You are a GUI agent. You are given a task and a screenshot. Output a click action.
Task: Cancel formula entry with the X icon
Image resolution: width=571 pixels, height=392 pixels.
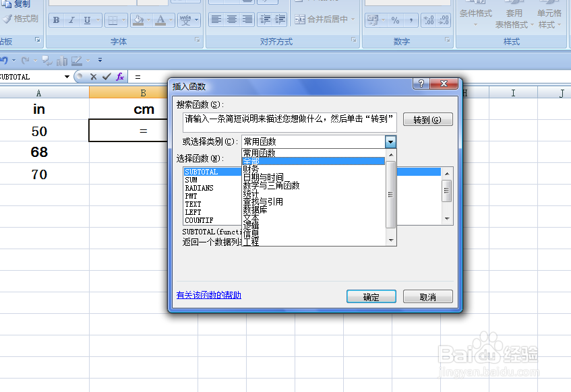click(x=92, y=76)
